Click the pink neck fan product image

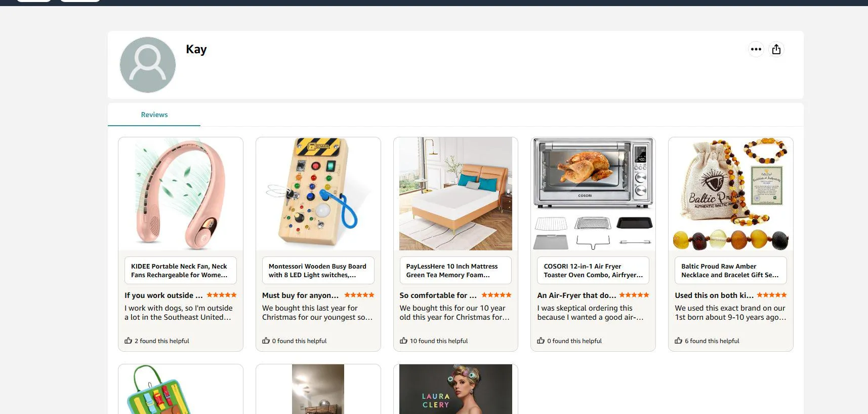pyautogui.click(x=181, y=194)
